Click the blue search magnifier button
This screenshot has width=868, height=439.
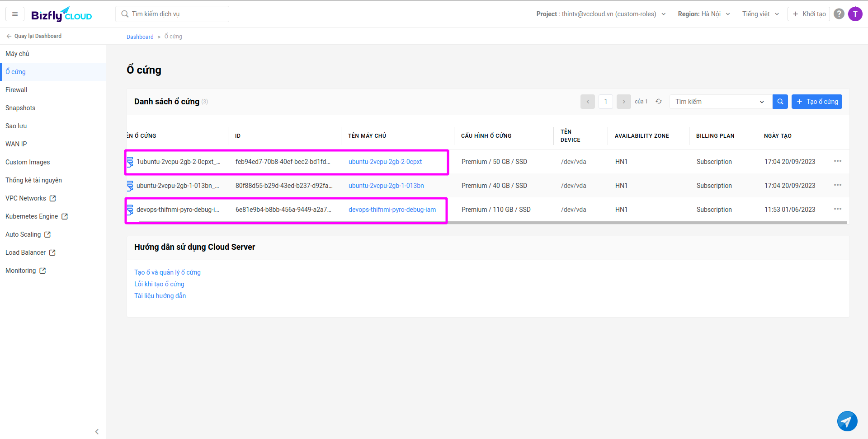tap(780, 102)
